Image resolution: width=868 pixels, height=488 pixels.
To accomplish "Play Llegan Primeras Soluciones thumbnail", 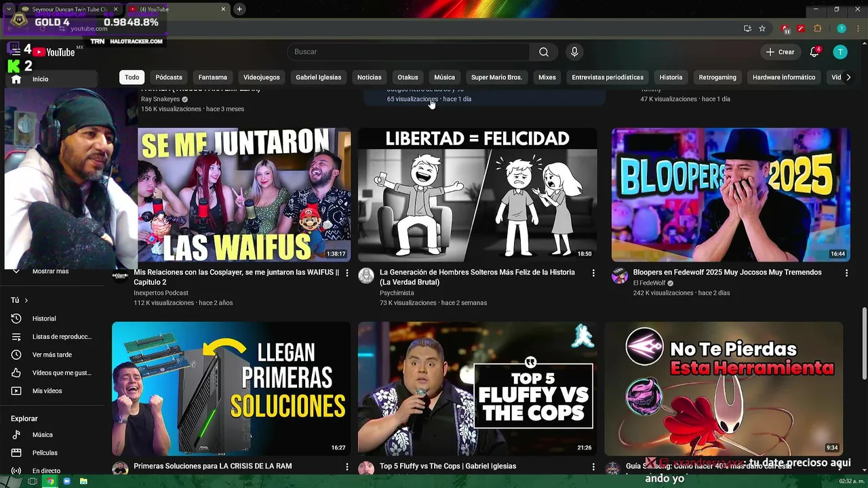I will 231,388.
